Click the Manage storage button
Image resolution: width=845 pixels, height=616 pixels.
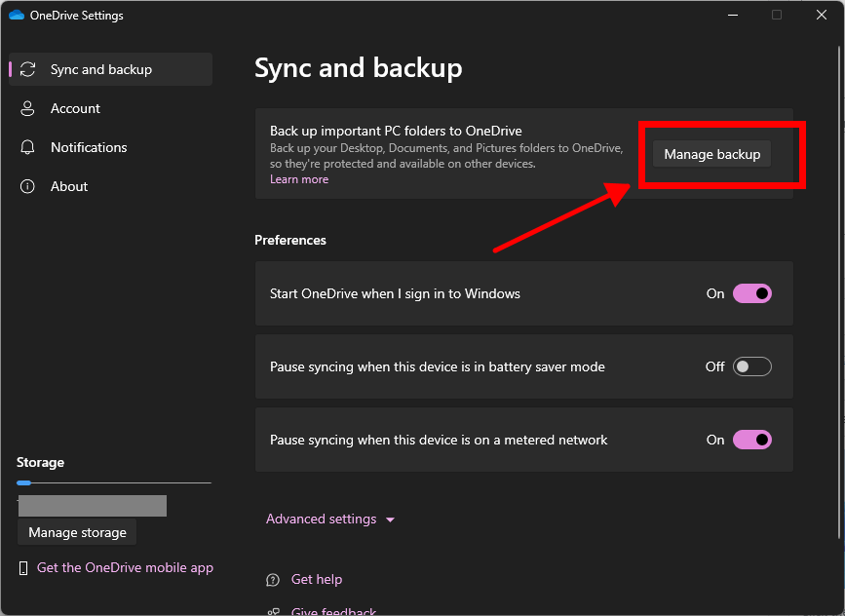click(x=77, y=532)
